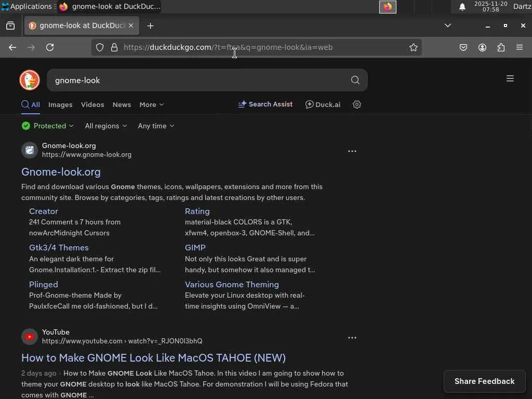Open the All regions dropdown

tap(106, 126)
